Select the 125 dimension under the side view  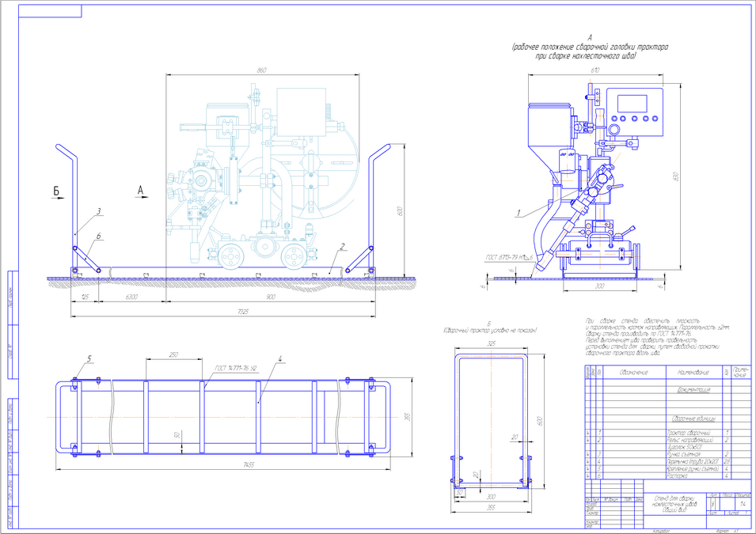(x=85, y=297)
